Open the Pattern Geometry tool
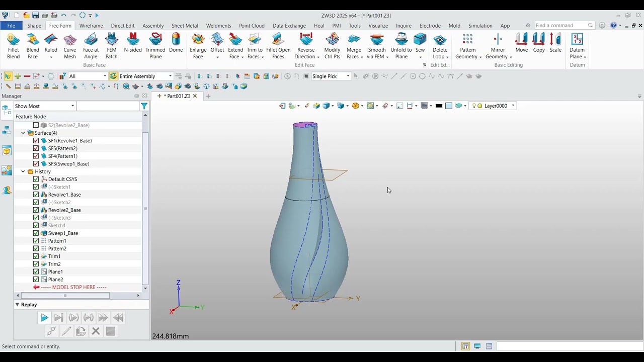Image resolution: width=644 pixels, height=362 pixels. coord(468,46)
